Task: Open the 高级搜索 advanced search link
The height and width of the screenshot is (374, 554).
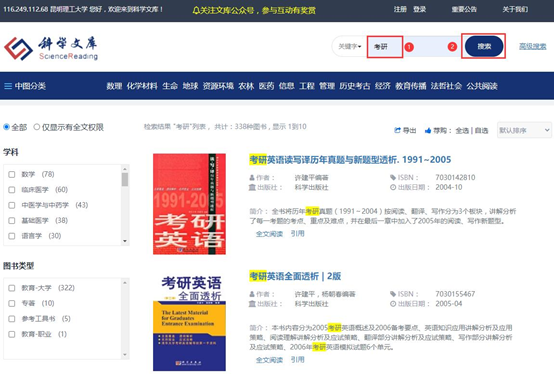Action: point(532,46)
